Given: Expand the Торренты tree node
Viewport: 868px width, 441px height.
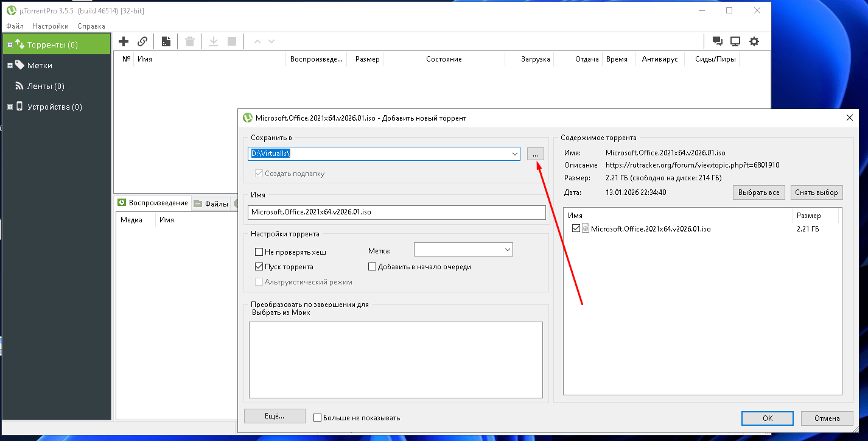Looking at the screenshot, I should (10, 44).
